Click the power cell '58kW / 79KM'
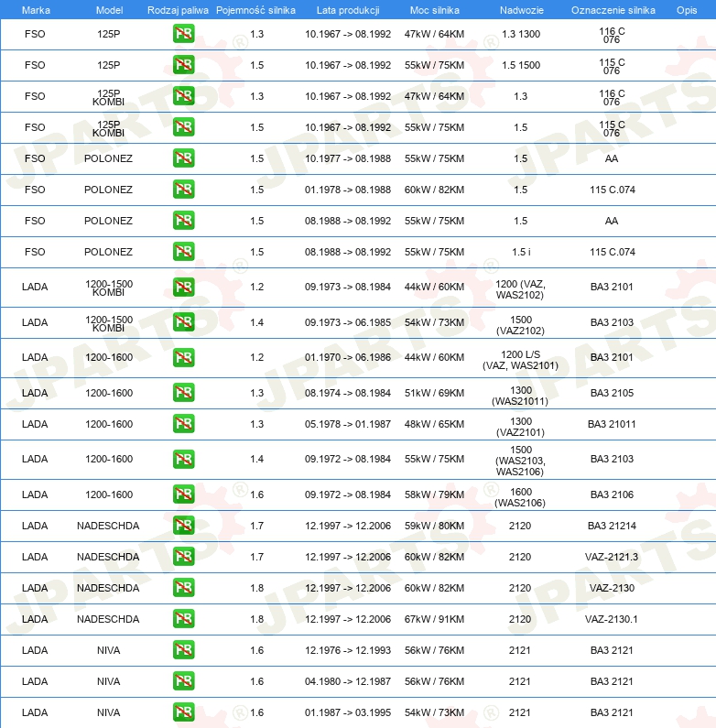The width and height of the screenshot is (716, 728). tap(434, 494)
